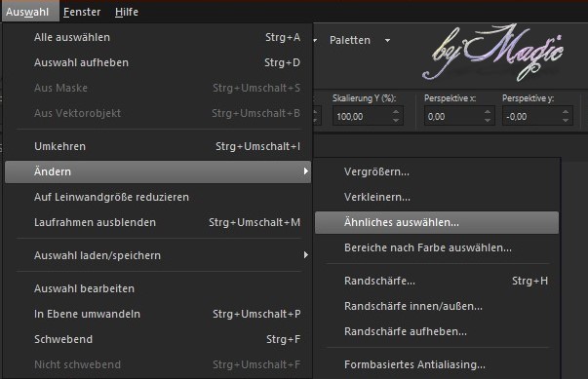The height and width of the screenshot is (379, 588).
Task: Open the Fenster menu
Action: click(x=82, y=12)
